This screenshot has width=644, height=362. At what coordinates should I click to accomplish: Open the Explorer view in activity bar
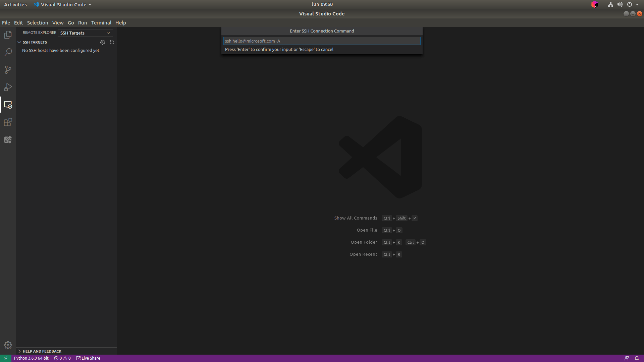coord(8,35)
